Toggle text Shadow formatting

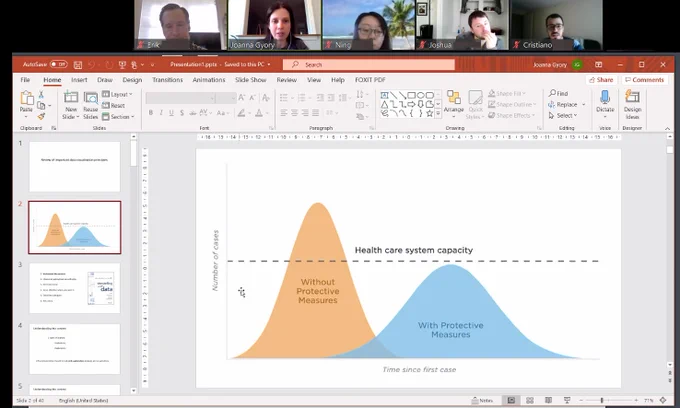[182, 113]
